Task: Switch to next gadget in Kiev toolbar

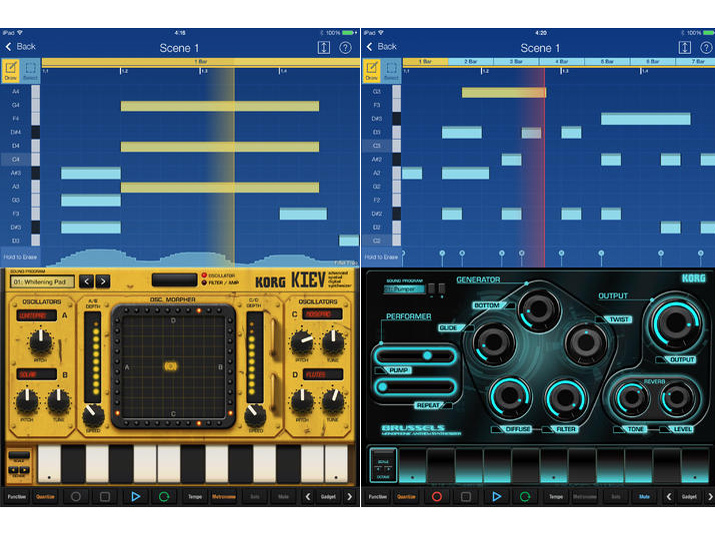Action: pos(350,497)
